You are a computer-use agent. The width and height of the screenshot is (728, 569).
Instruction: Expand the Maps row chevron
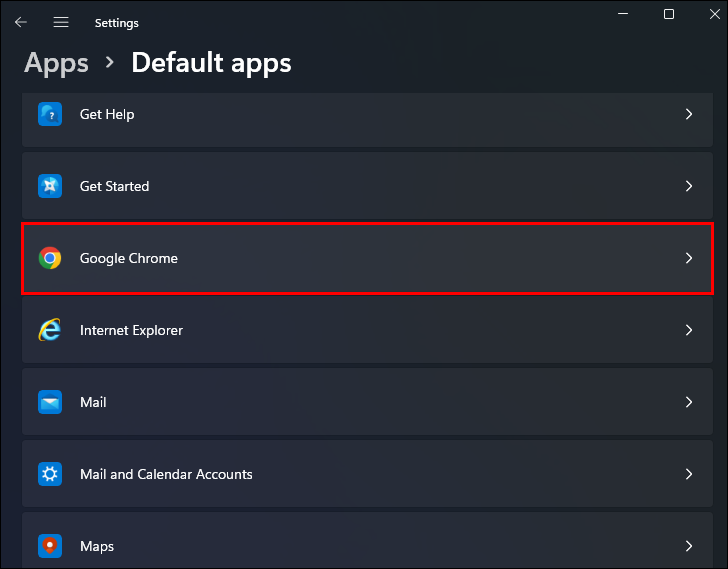tap(688, 546)
